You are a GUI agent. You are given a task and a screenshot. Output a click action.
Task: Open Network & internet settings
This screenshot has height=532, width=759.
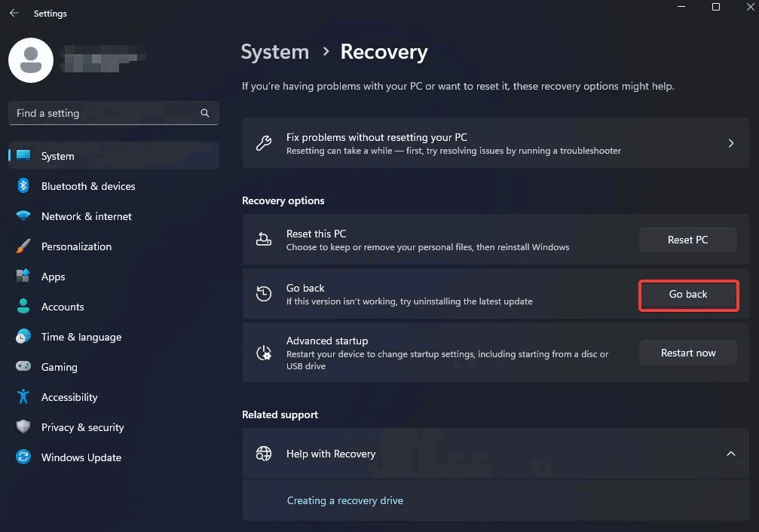tap(114, 216)
